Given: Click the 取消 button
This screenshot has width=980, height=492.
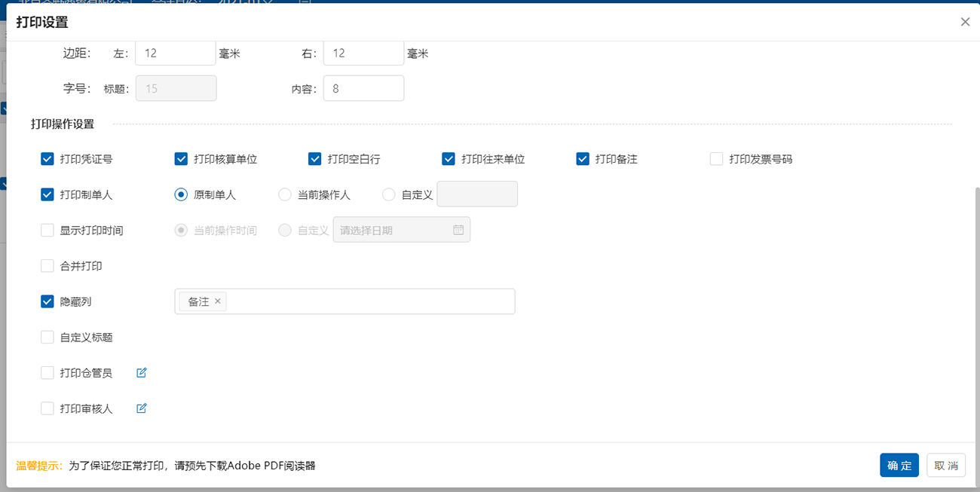Looking at the screenshot, I should (x=945, y=466).
